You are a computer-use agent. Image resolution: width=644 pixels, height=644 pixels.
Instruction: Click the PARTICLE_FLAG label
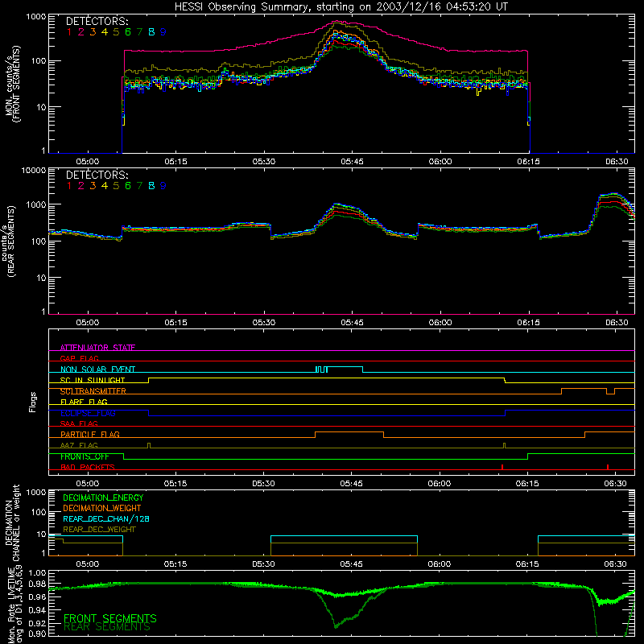tap(90, 435)
